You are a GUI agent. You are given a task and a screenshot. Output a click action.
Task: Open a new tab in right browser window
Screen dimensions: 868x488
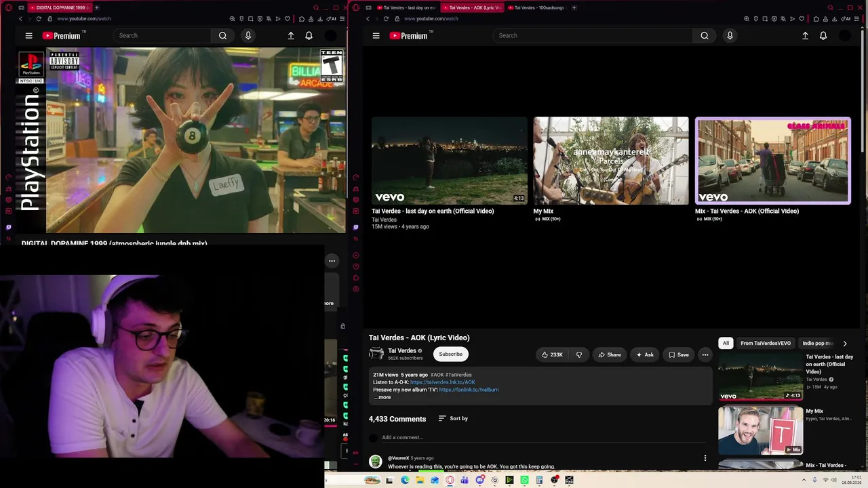[574, 7]
